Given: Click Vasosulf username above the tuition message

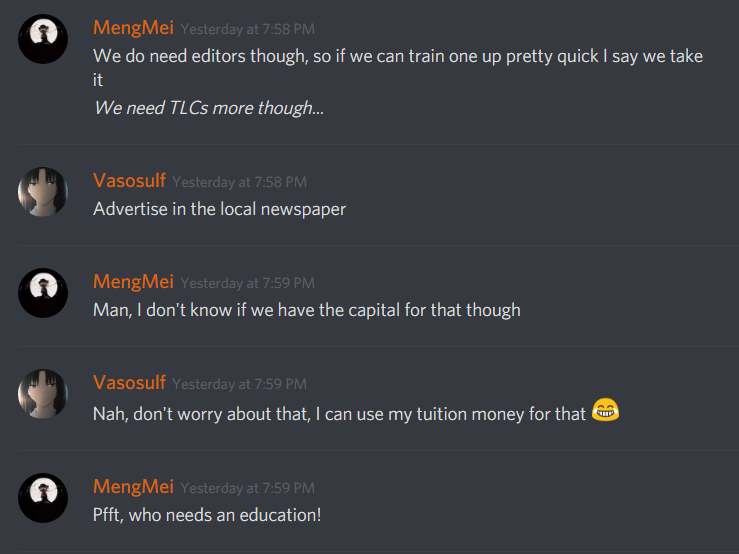Looking at the screenshot, I should click(x=129, y=382).
